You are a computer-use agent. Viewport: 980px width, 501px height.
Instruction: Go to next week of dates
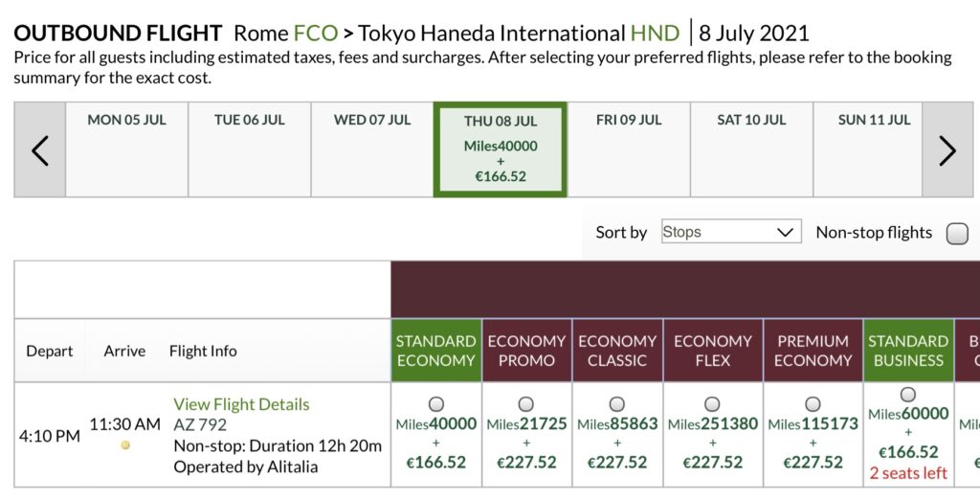(x=947, y=150)
